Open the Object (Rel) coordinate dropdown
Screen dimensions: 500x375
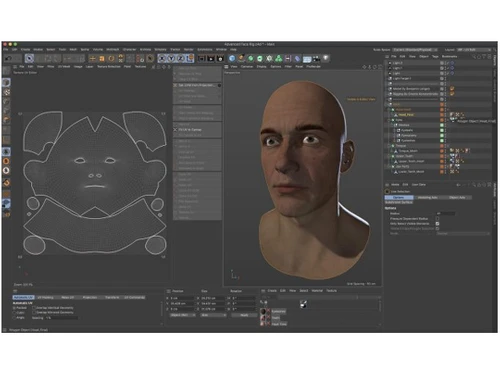coord(183,315)
